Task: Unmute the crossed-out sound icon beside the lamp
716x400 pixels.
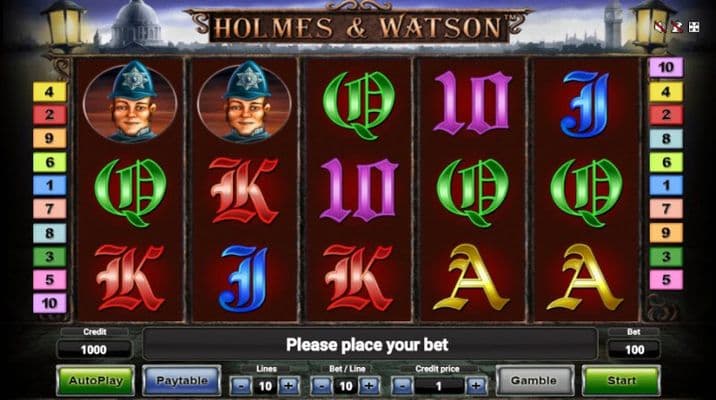Action: (x=660, y=26)
